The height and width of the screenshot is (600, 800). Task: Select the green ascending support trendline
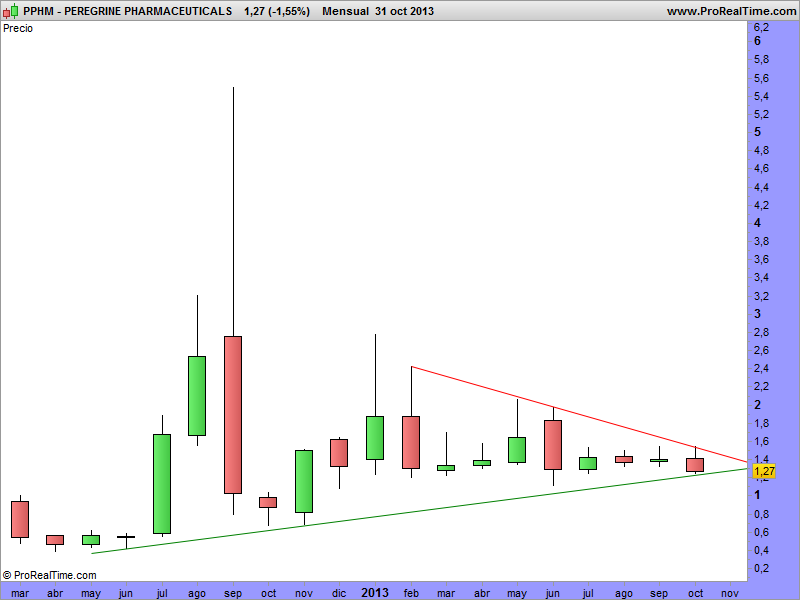coord(419,511)
